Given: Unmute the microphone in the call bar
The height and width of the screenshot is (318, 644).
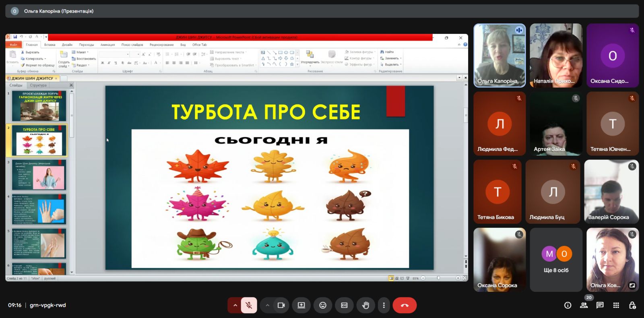Looking at the screenshot, I should 249,305.
